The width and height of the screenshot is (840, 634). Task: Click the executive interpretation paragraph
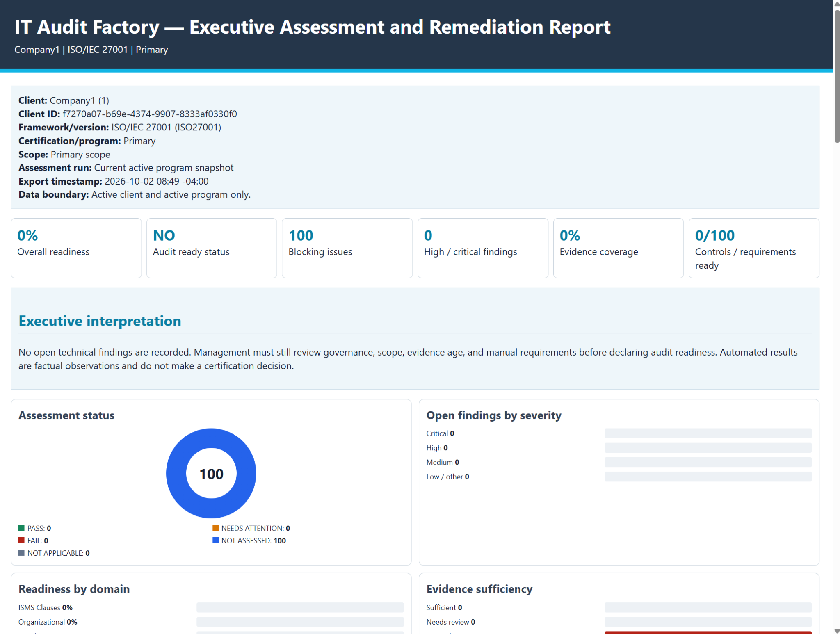[408, 359]
